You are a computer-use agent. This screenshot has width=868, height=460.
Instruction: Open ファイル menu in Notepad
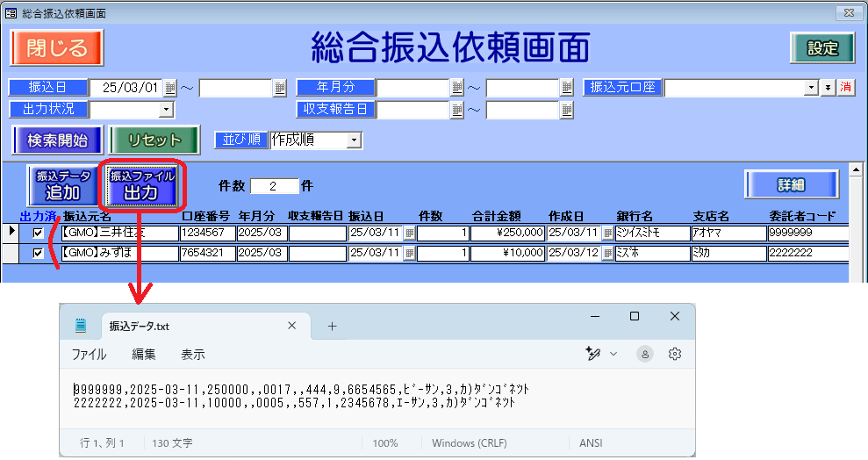coord(89,355)
